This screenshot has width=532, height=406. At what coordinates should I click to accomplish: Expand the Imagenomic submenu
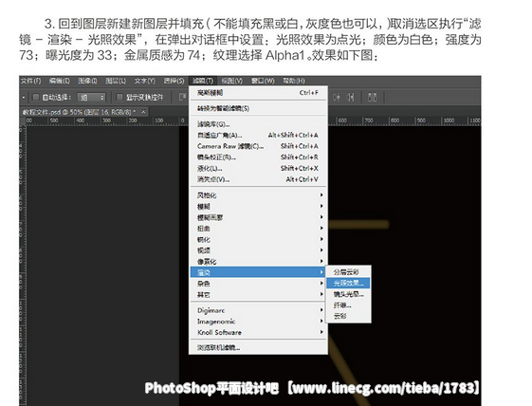258,322
